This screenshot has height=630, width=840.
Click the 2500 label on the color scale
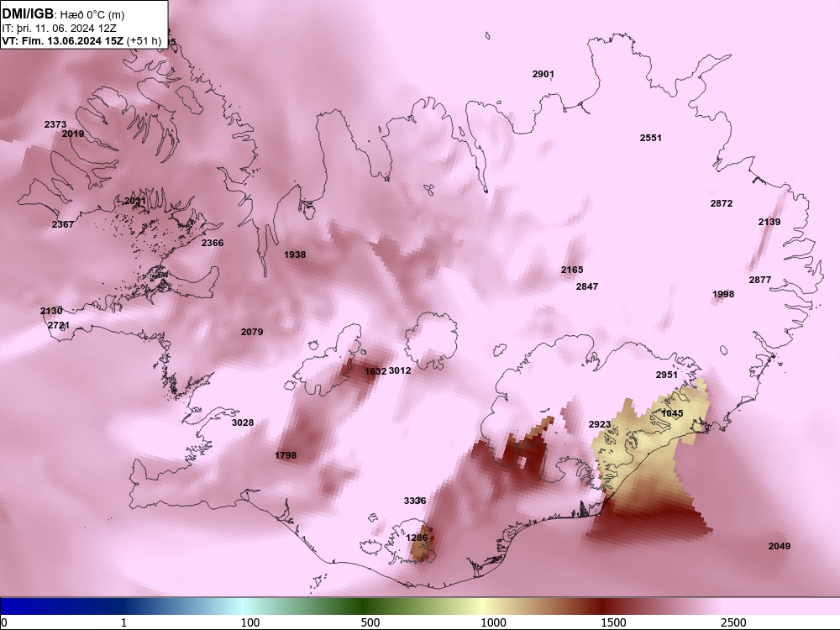click(x=733, y=622)
